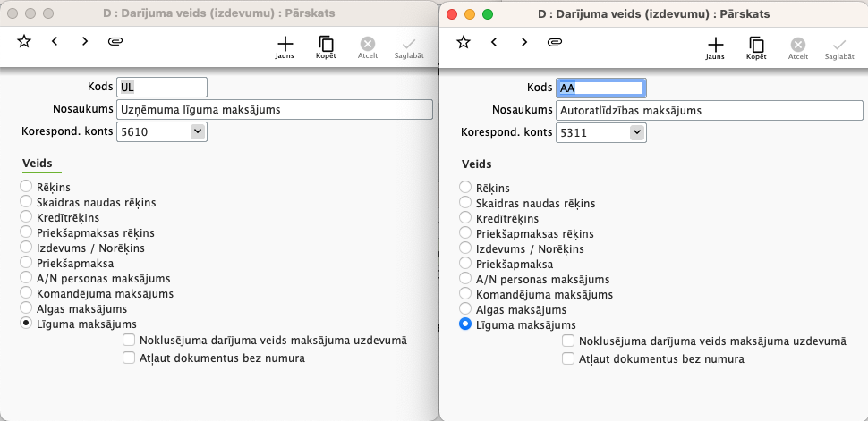
Task: Click Kods field containing UL
Action: click(x=162, y=87)
